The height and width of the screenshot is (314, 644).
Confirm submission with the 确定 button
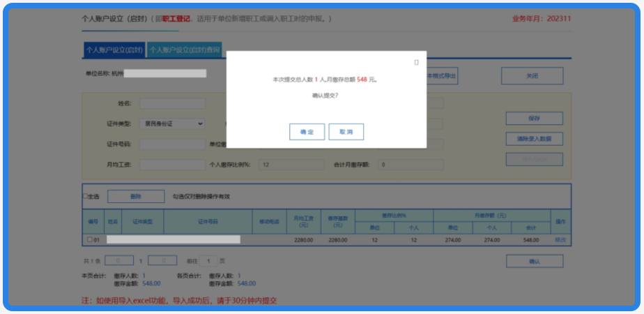(307, 132)
